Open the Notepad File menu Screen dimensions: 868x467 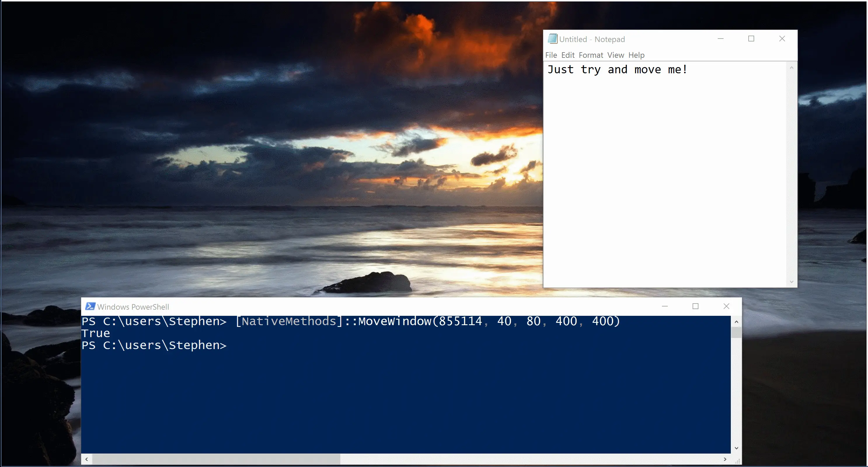point(552,55)
